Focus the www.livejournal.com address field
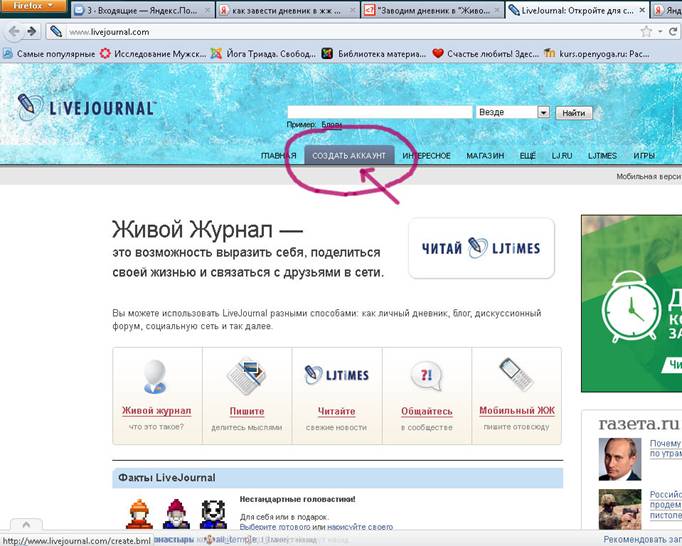The image size is (682, 546). coord(348,32)
